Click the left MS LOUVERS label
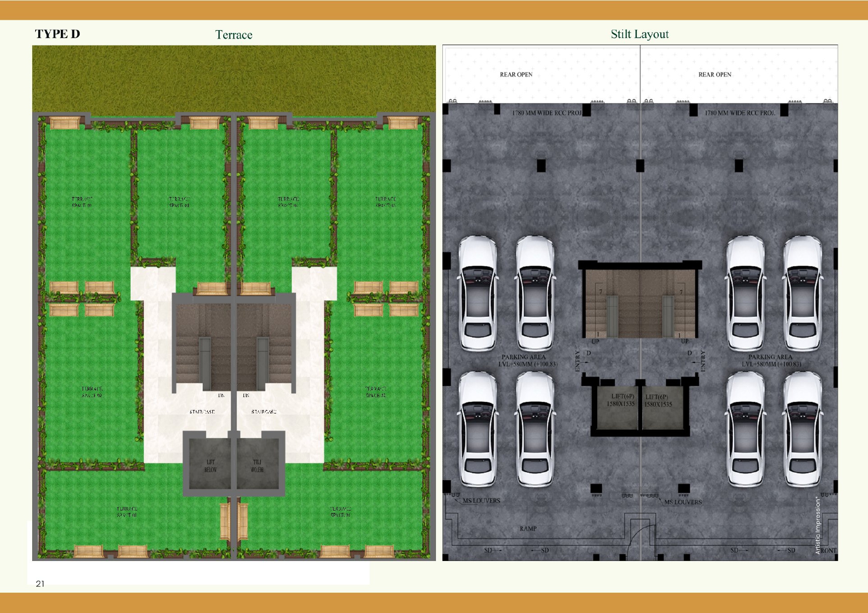The height and width of the screenshot is (613, 868). [481, 501]
